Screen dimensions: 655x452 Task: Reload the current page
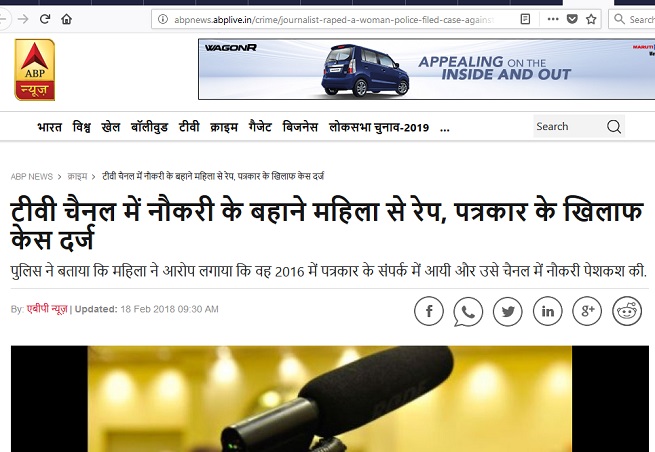coord(45,19)
